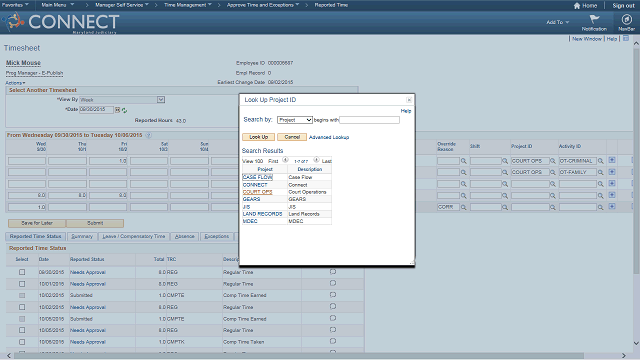Click the Look Up button
This screenshot has height=360, width=640.
pos(258,137)
